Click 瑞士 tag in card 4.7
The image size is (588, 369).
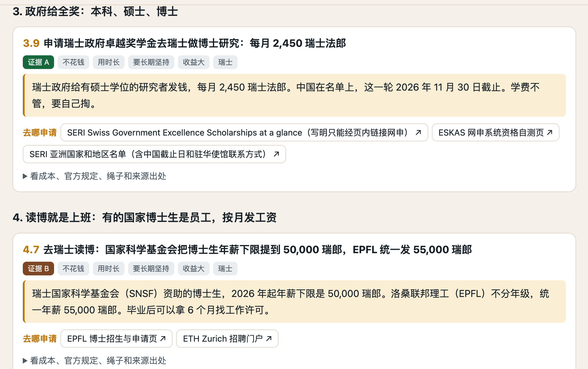click(225, 269)
